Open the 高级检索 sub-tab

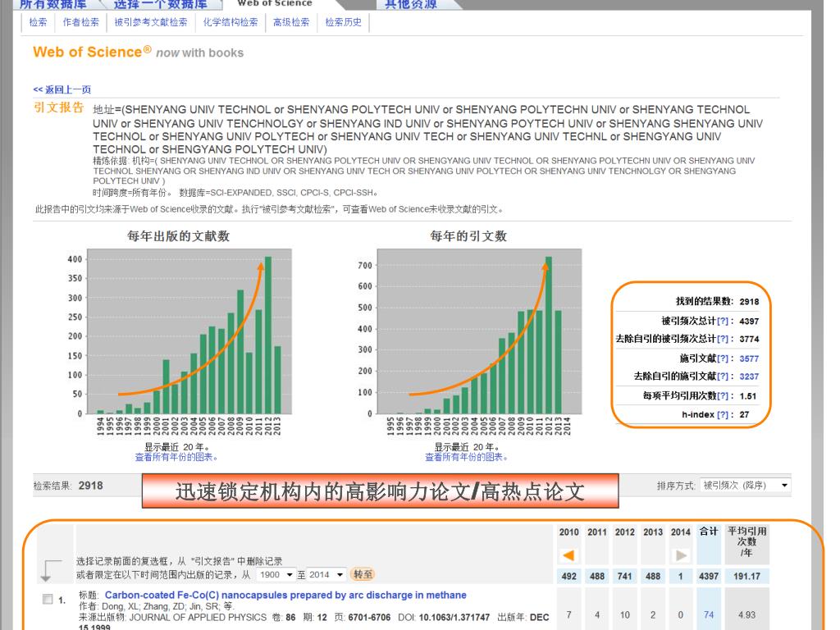(291, 22)
